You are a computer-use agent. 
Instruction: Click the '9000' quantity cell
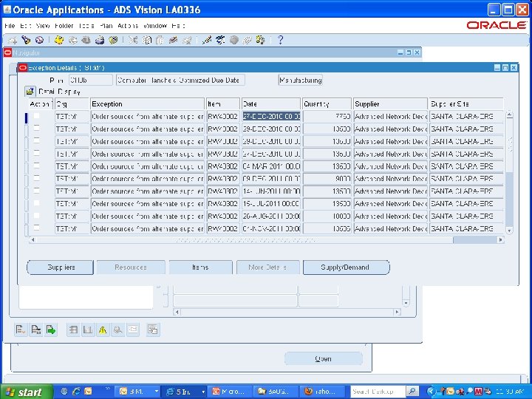tap(327, 179)
